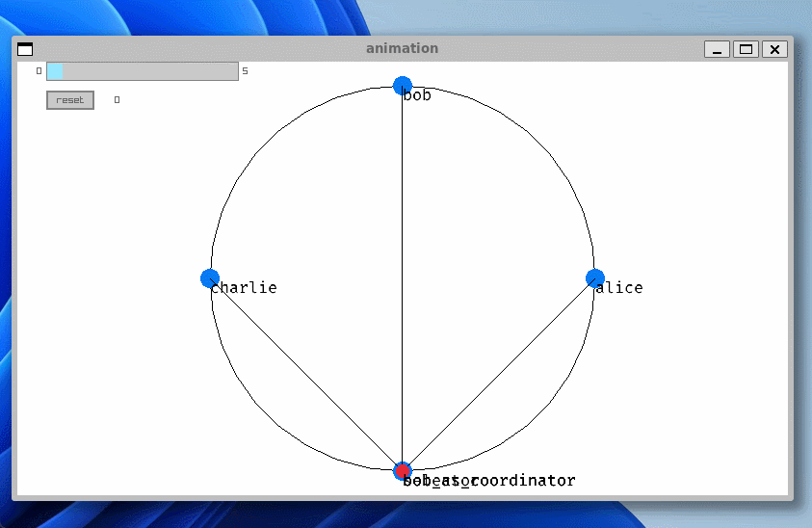Minimize the animation window
This screenshot has height=528, width=812.
(x=717, y=49)
